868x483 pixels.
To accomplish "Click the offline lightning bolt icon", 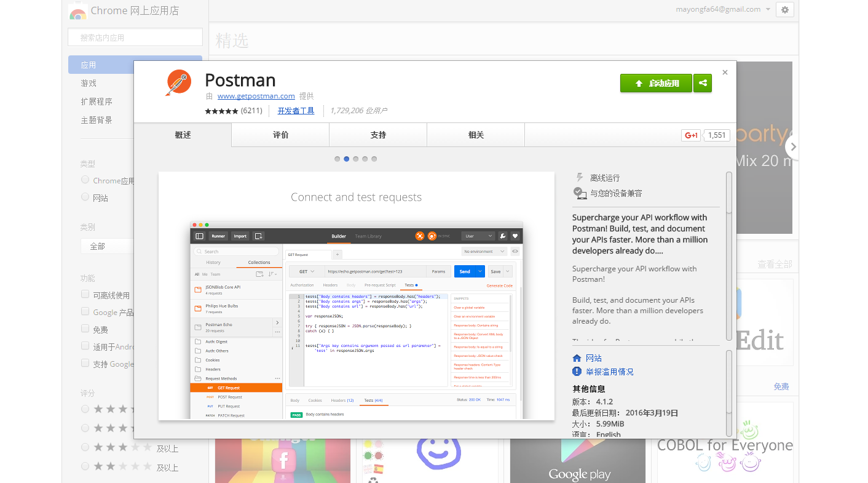I will click(x=579, y=177).
